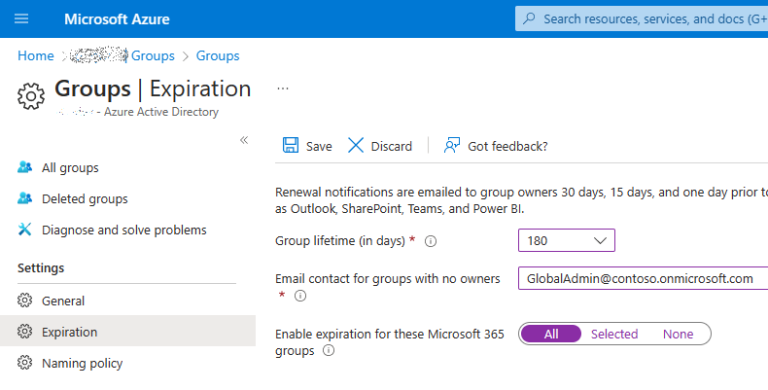
Task: Click the Diagnose and solve problems wrench icon
Action: (24, 229)
